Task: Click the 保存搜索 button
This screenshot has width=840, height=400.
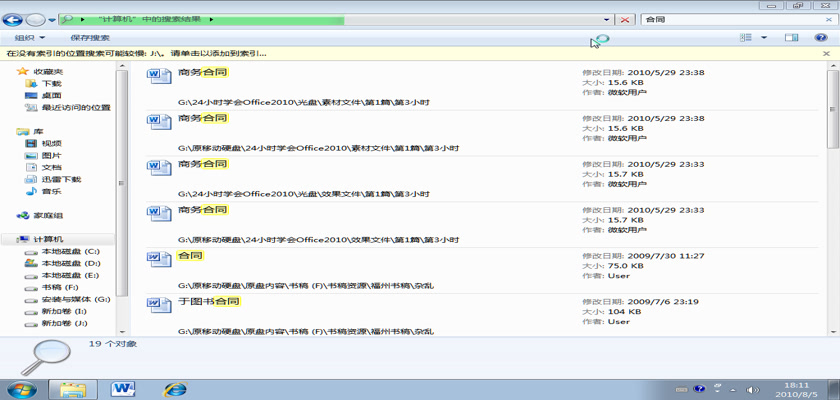Action: [x=90, y=38]
